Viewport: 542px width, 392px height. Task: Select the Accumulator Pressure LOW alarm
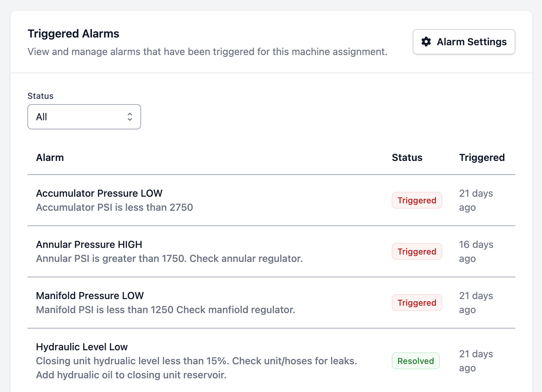tap(99, 193)
